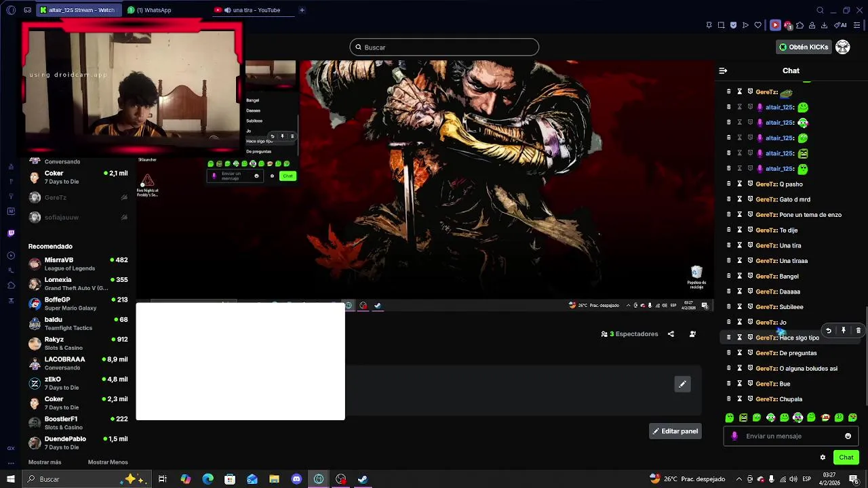Click the pencil edit icon on panel

[682, 384]
